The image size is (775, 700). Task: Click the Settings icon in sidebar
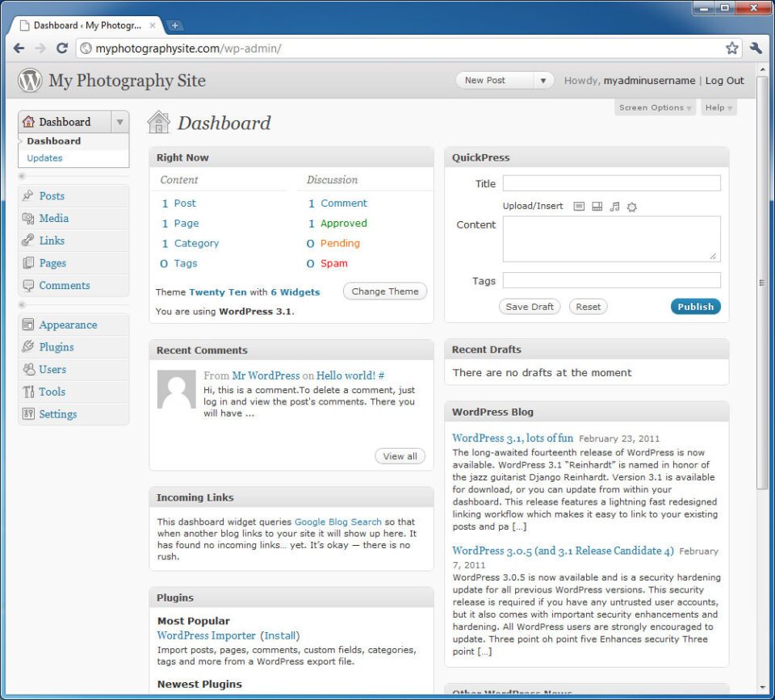[28, 413]
